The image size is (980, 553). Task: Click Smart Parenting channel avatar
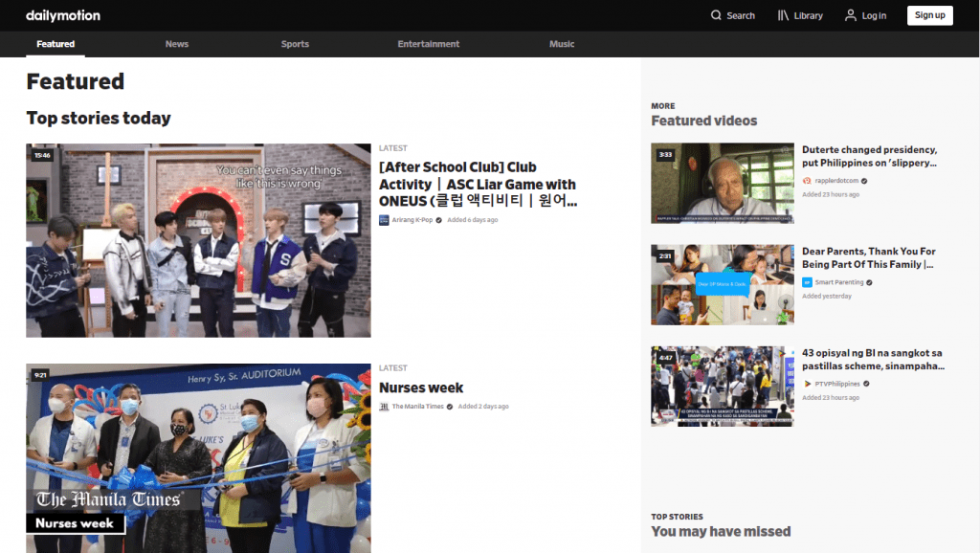click(807, 282)
